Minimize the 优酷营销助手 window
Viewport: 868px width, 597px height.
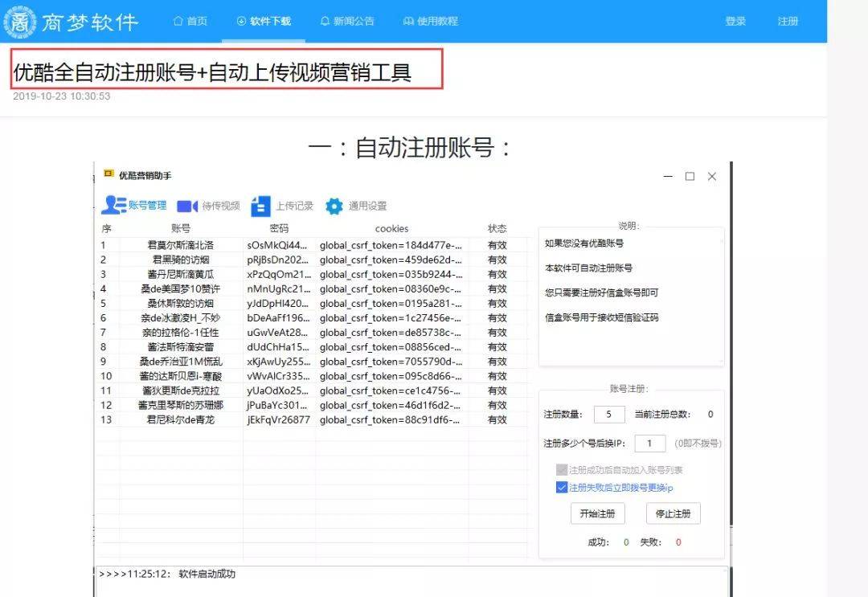668,177
